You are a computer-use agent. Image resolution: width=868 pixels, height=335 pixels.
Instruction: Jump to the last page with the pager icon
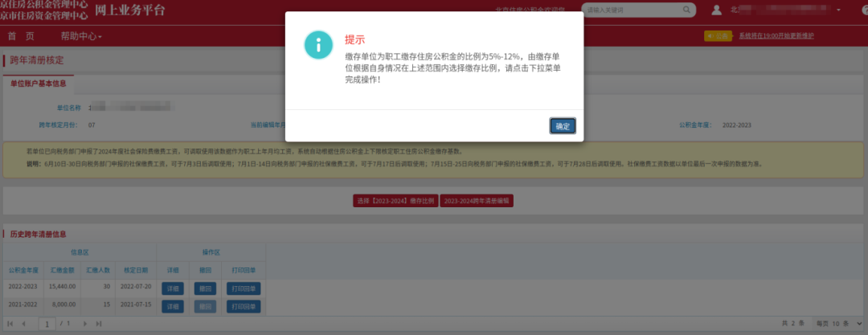pyautogui.click(x=99, y=324)
